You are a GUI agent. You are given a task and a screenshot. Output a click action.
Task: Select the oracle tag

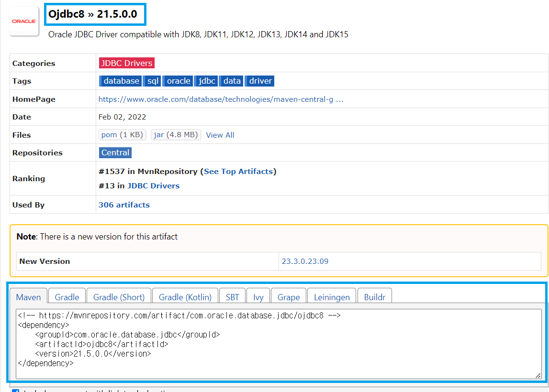(x=178, y=81)
